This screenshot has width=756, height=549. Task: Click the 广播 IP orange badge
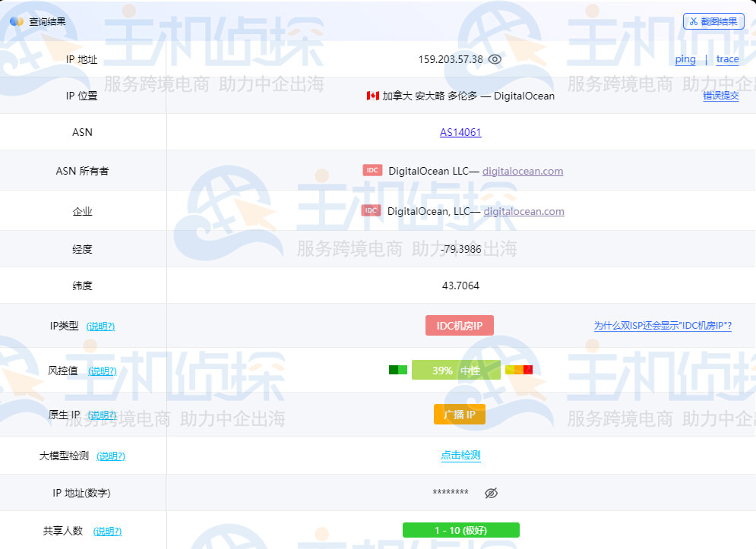tap(459, 415)
